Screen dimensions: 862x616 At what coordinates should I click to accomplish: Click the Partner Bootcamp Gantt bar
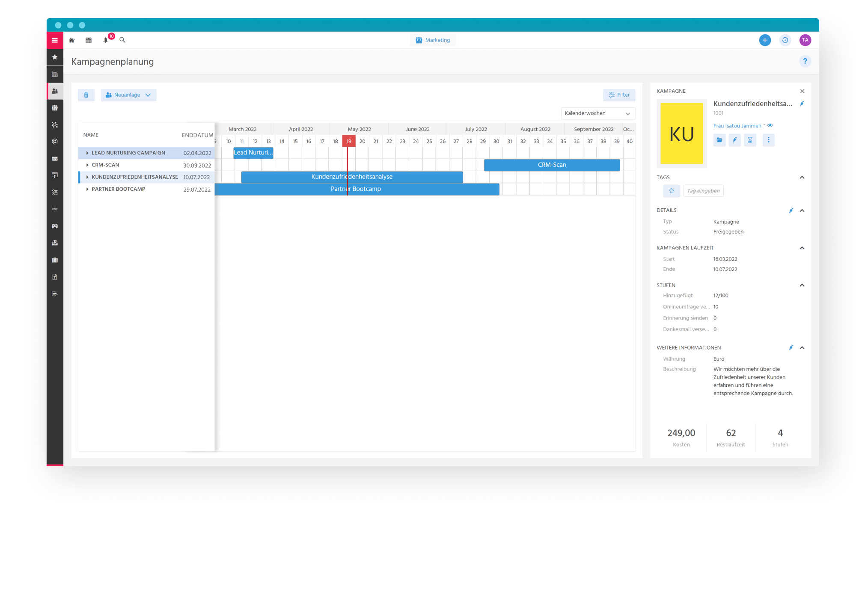(357, 189)
